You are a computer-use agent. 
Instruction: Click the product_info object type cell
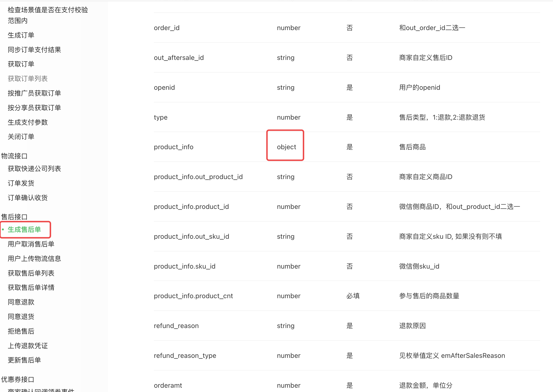(x=286, y=147)
